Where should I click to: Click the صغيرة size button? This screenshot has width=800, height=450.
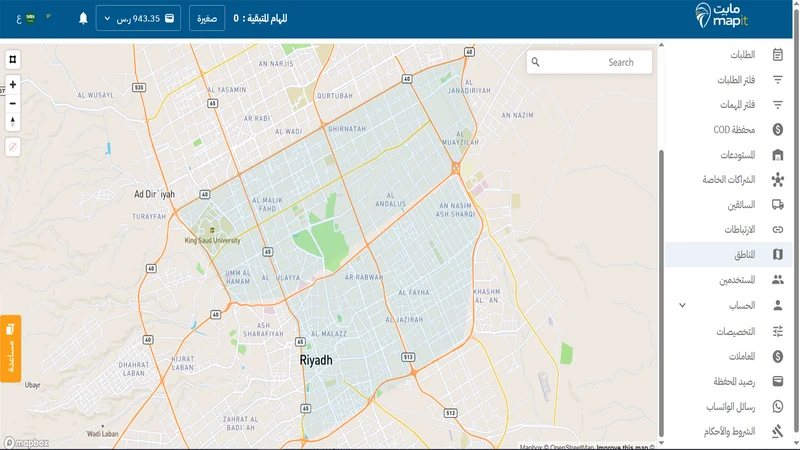[207, 18]
